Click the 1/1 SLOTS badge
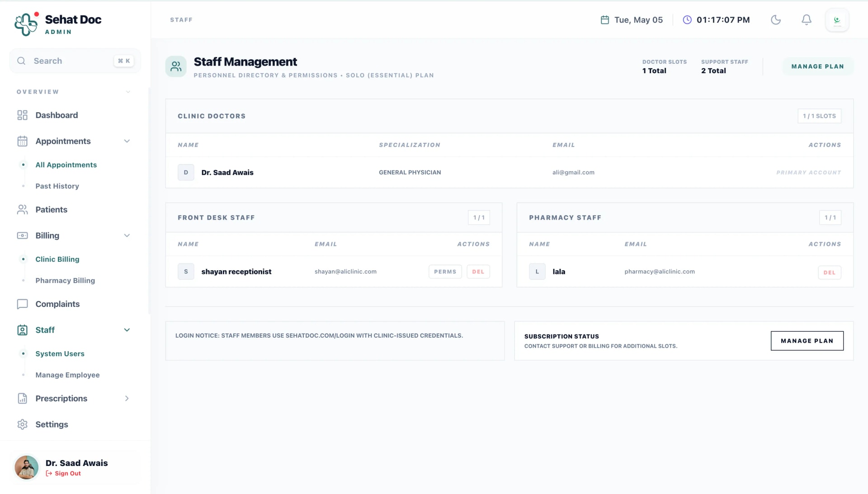868x494 pixels. [x=819, y=116]
